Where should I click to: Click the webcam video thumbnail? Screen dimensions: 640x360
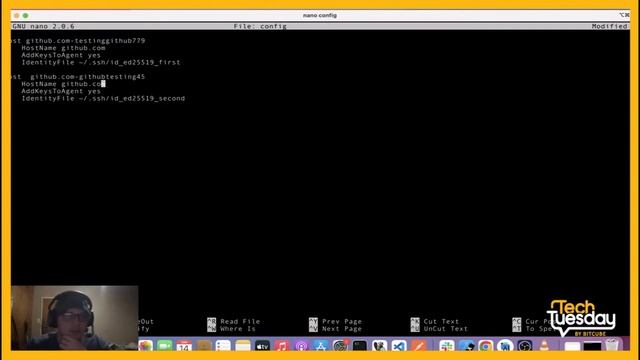75,318
